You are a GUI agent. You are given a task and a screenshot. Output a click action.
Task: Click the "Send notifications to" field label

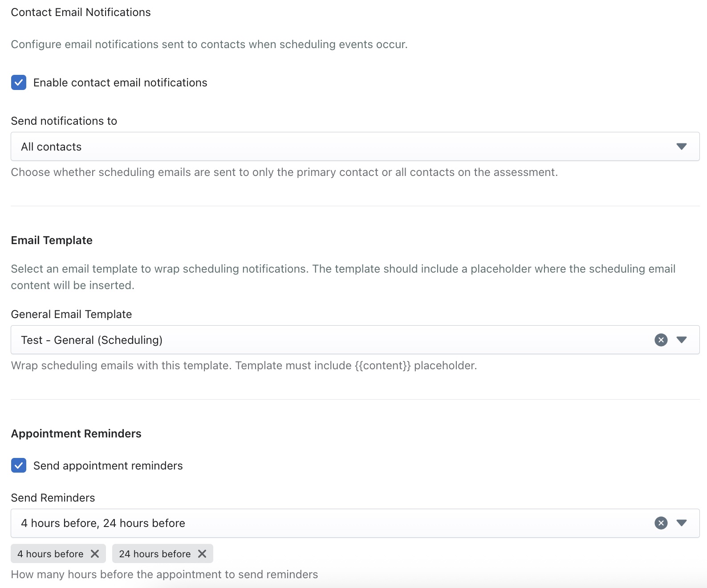point(64,121)
